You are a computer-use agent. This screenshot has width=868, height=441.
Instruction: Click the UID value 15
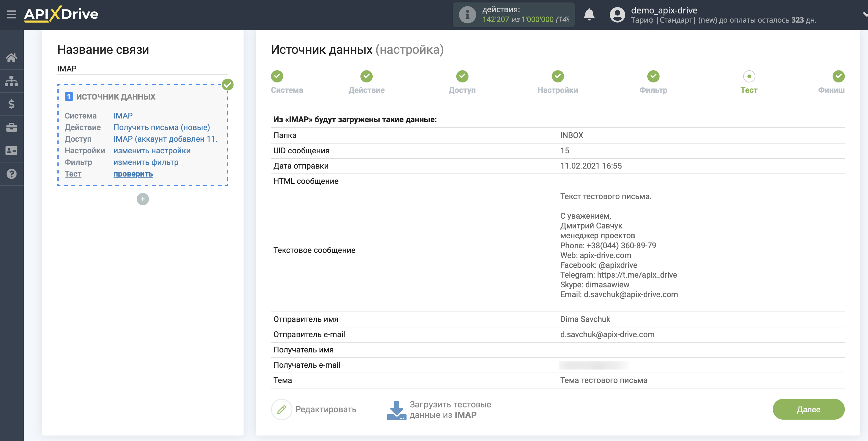[564, 150]
